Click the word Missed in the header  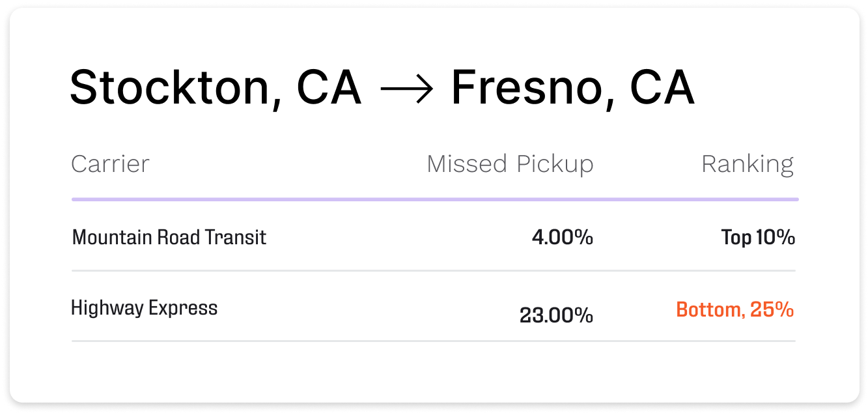467,164
